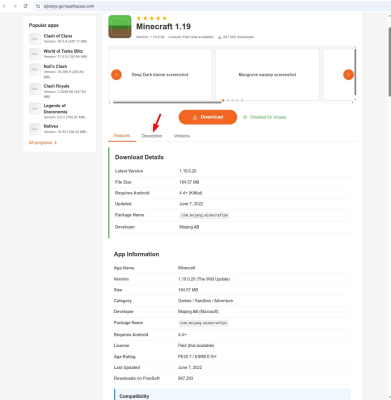Click the Minecraft 1.19 page title
This screenshot has height=400, width=391.
point(163,27)
